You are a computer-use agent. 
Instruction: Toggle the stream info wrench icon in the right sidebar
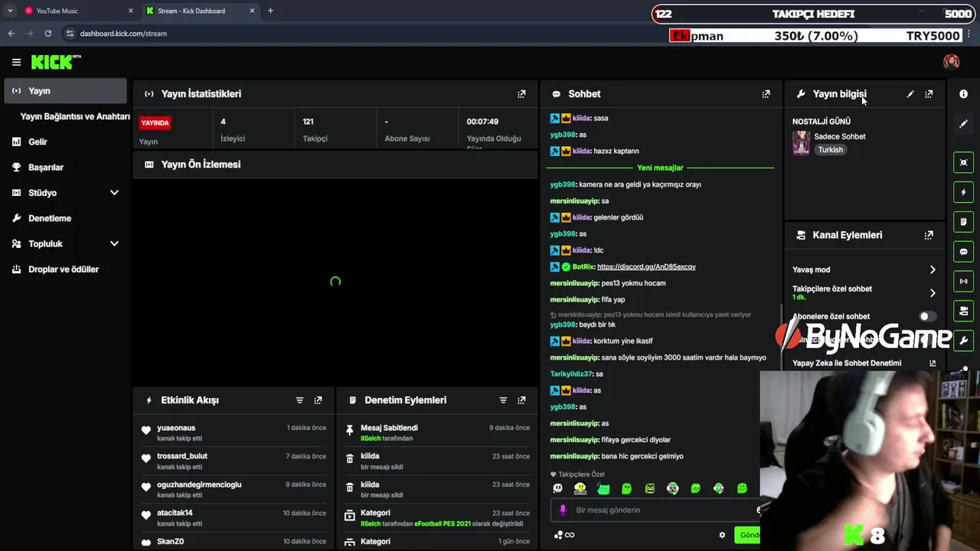click(x=963, y=341)
